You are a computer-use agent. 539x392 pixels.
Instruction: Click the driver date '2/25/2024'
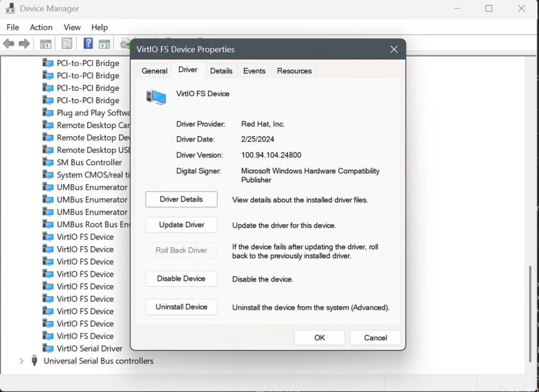click(x=258, y=139)
